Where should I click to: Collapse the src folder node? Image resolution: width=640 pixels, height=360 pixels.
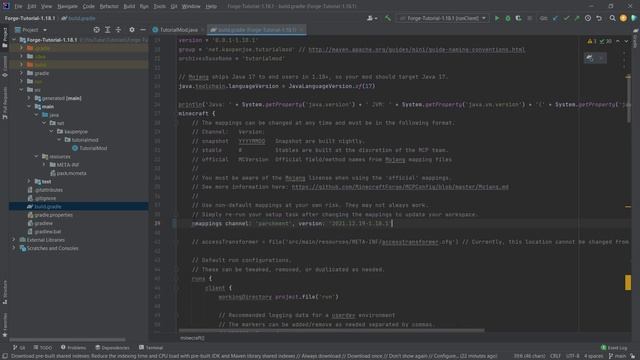[22, 90]
